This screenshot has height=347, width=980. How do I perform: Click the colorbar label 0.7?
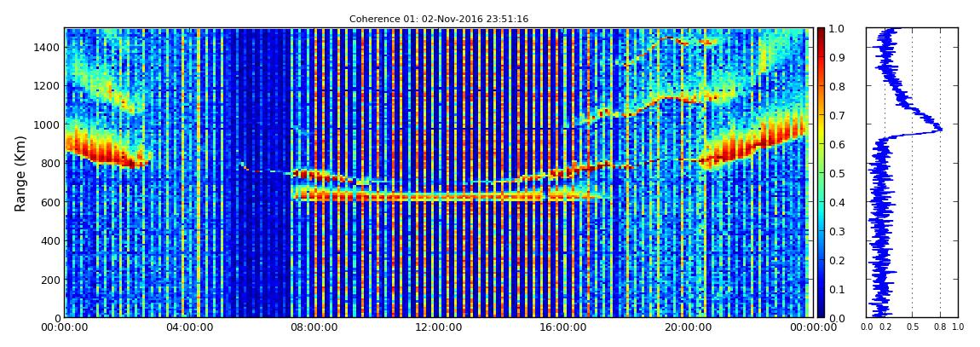click(x=836, y=116)
